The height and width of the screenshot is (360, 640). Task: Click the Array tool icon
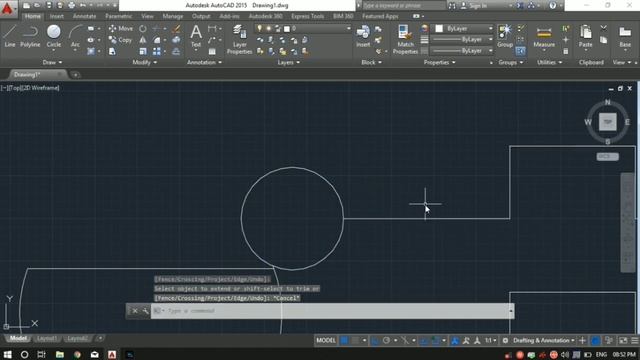tap(157, 51)
